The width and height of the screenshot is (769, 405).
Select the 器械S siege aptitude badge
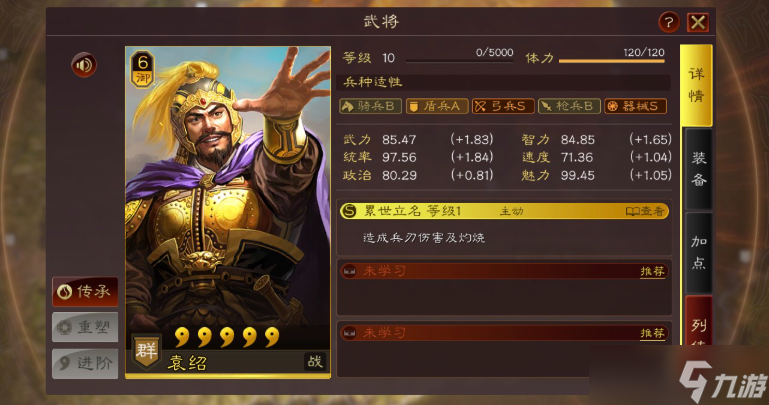pos(635,106)
